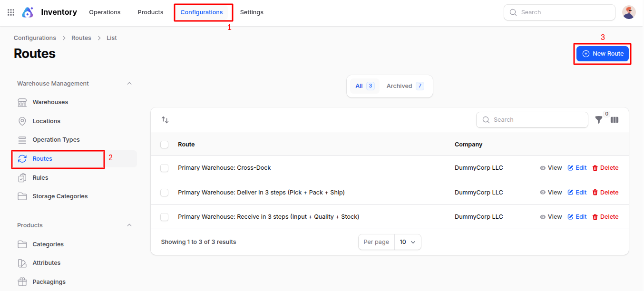Image resolution: width=644 pixels, height=291 pixels.
Task: Click the sort order arrows icon
Action: click(x=165, y=120)
